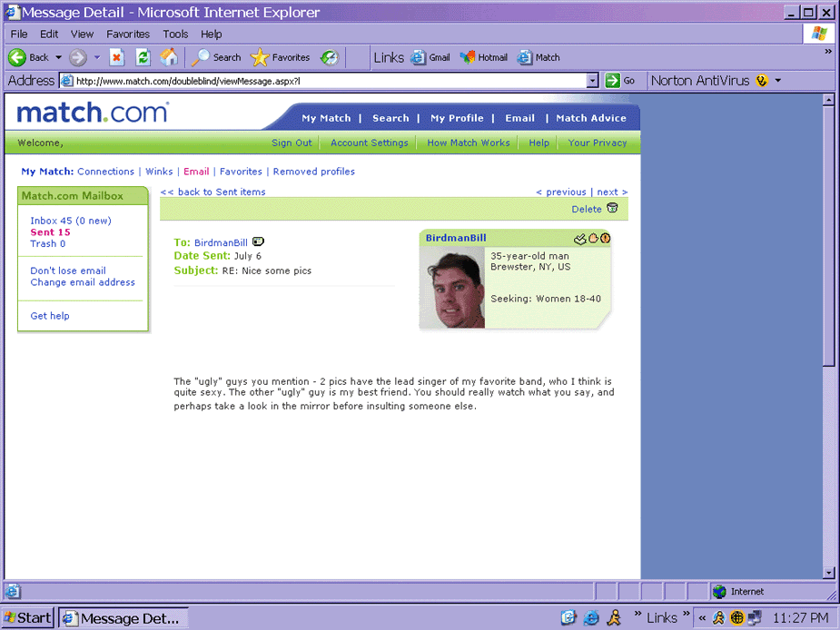
Task: Click the Show Desktop quick launch icon
Action: click(x=568, y=617)
